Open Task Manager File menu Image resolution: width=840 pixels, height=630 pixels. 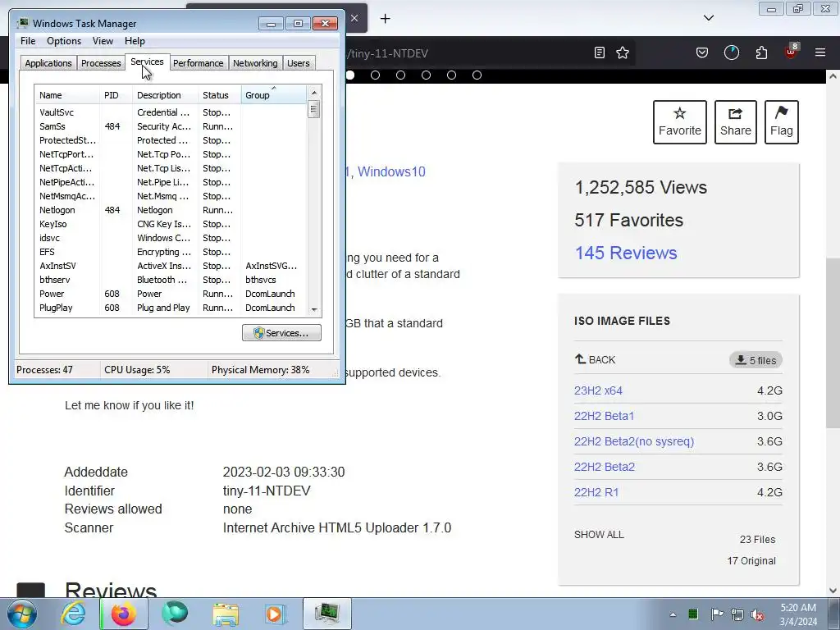point(28,41)
